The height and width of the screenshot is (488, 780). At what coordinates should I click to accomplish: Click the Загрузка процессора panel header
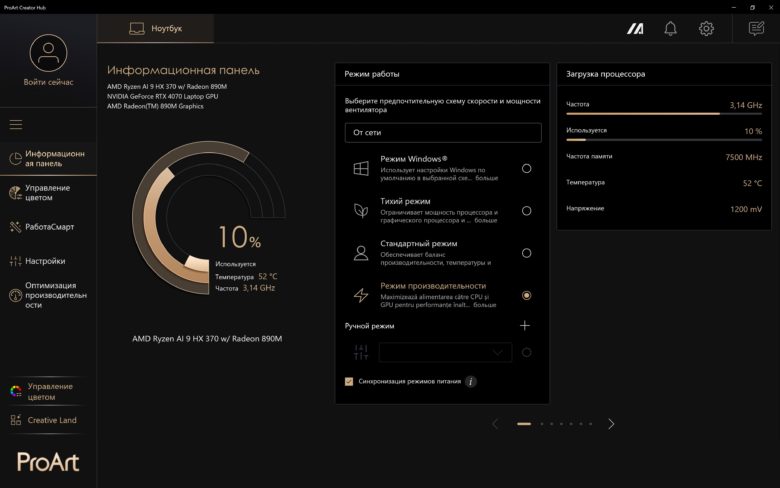point(664,74)
